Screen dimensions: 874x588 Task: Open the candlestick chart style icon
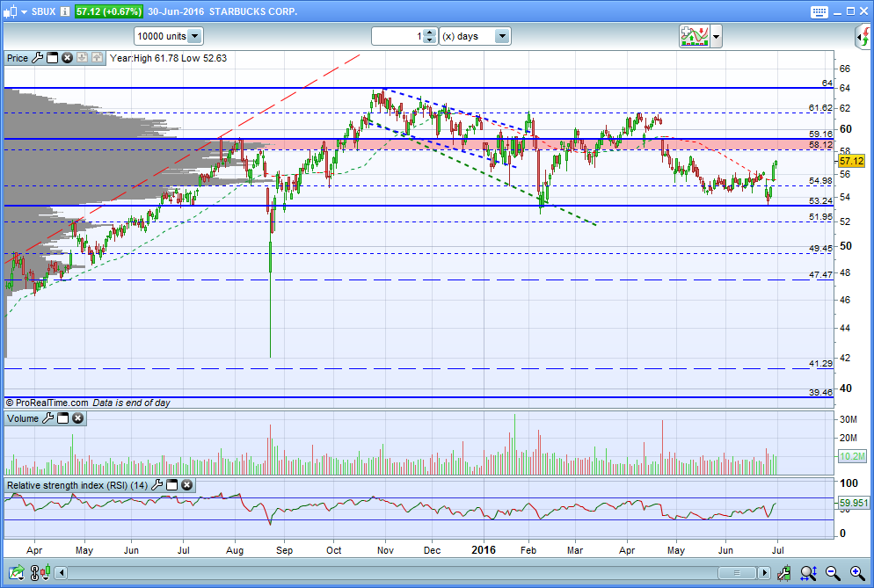(x=11, y=11)
